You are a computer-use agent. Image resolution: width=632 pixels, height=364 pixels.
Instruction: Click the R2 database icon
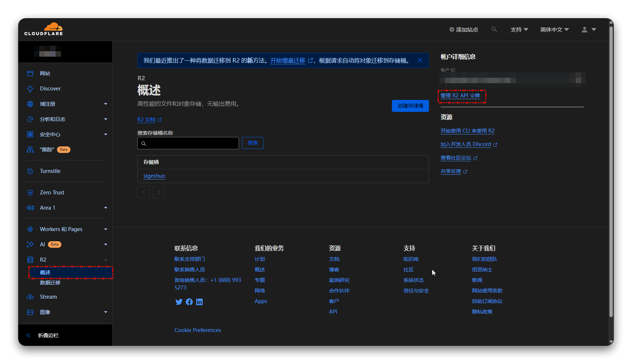tap(30, 260)
